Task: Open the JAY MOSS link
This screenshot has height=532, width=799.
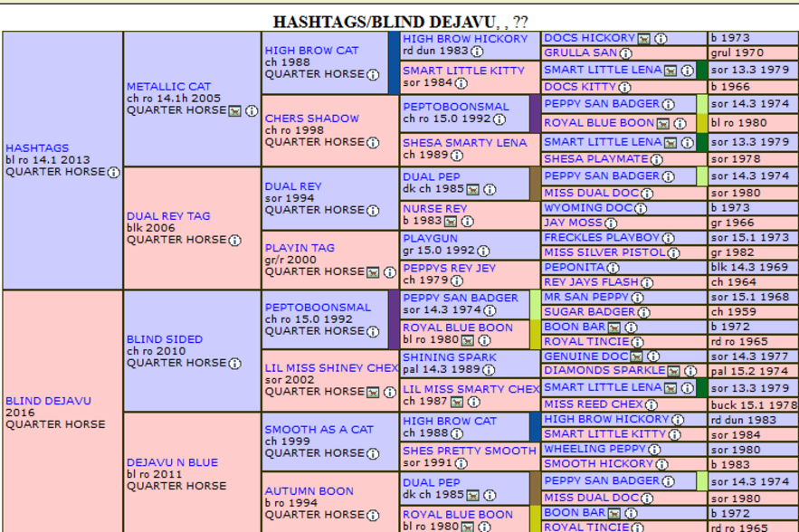Action: coord(573,223)
